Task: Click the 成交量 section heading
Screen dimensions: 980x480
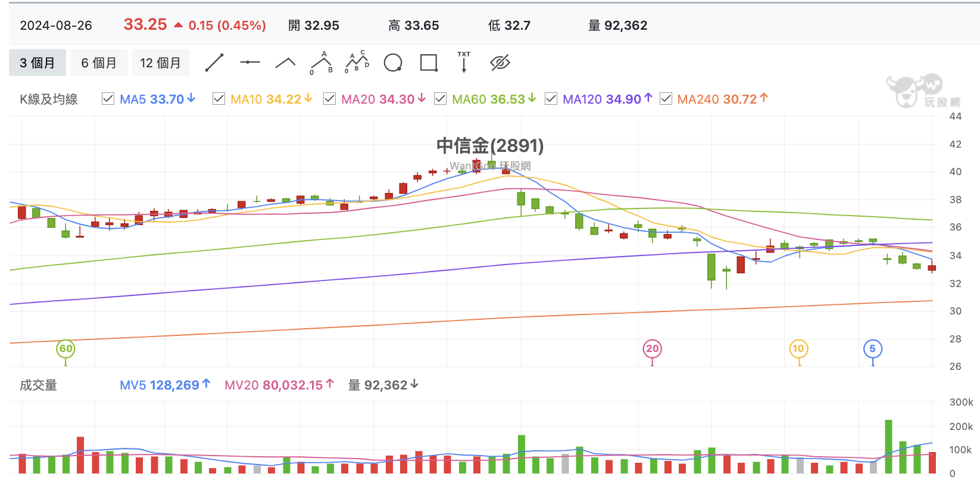Action: pyautogui.click(x=39, y=385)
